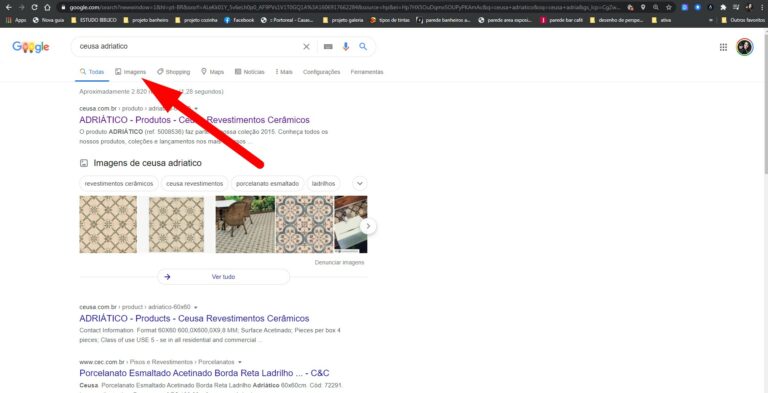Bookmark this page with the star icon
The height and width of the screenshot is (393, 768).
669,7
